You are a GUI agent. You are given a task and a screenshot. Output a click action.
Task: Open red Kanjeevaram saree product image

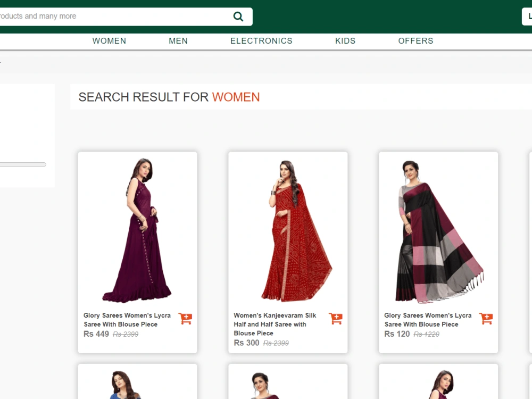coord(296,231)
